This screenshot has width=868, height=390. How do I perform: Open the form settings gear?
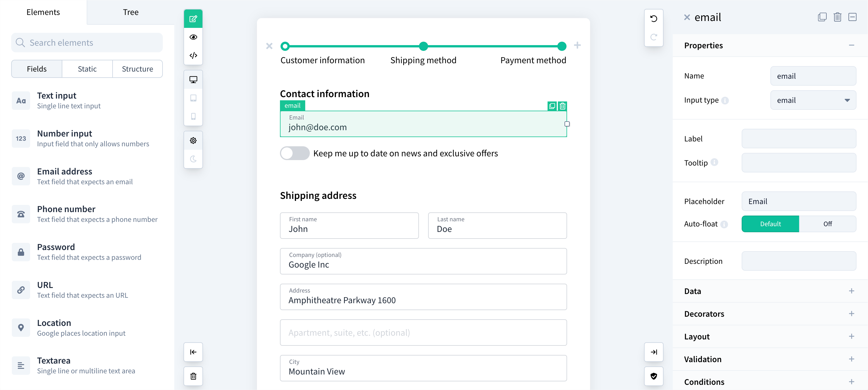193,140
